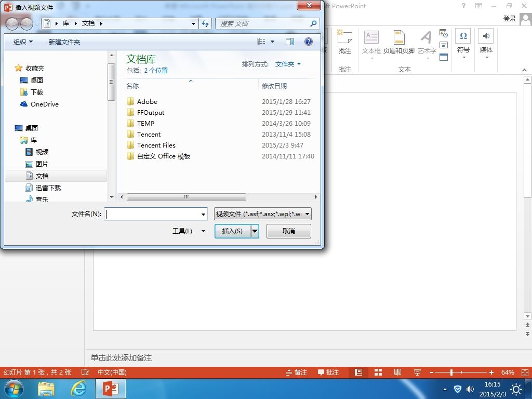The height and width of the screenshot is (399, 532).
Task: Switch to reading view icon
Action: pyautogui.click(x=397, y=372)
